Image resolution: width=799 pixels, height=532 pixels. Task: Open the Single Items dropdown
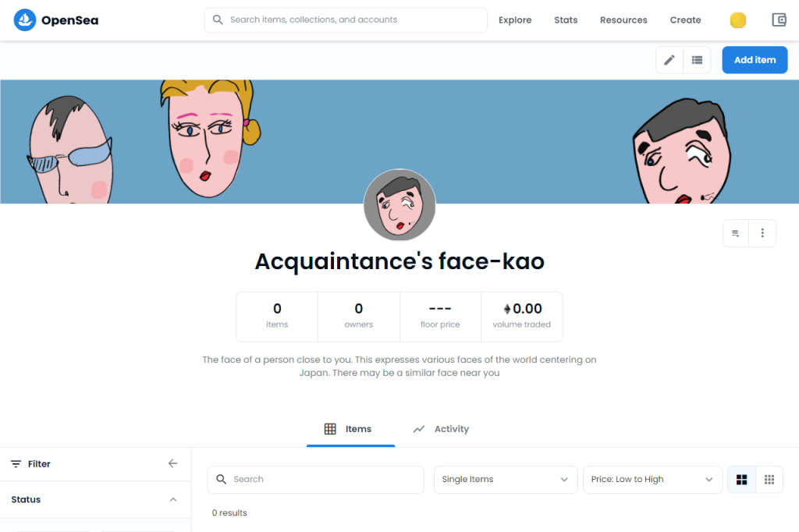(506, 480)
